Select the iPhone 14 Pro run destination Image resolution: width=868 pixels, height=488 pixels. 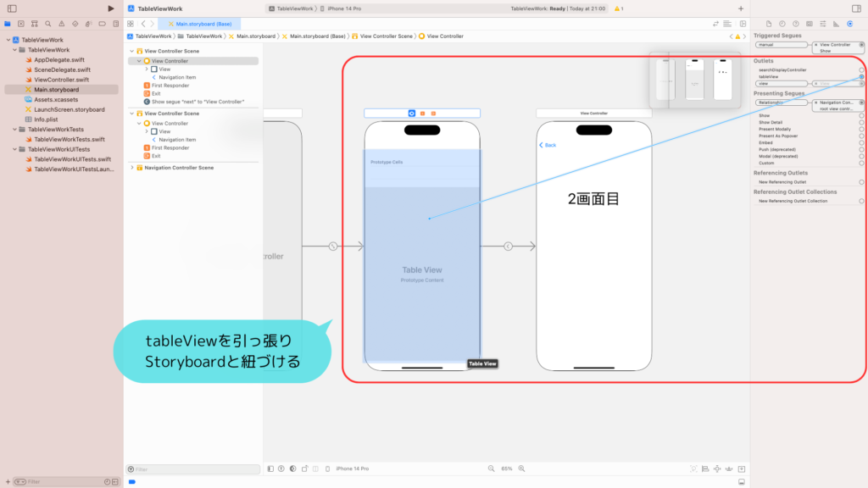(341, 8)
